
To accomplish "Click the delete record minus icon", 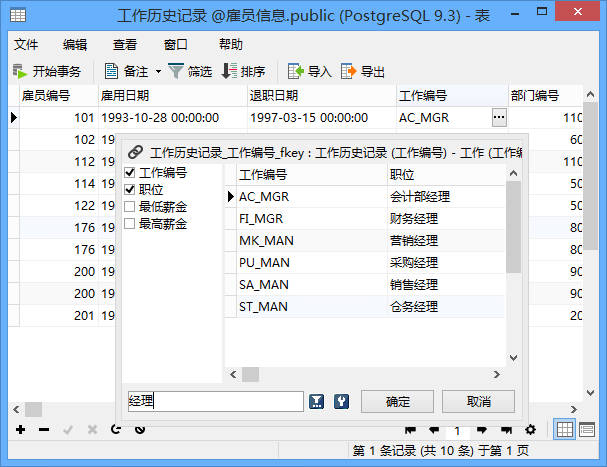I will (44, 429).
